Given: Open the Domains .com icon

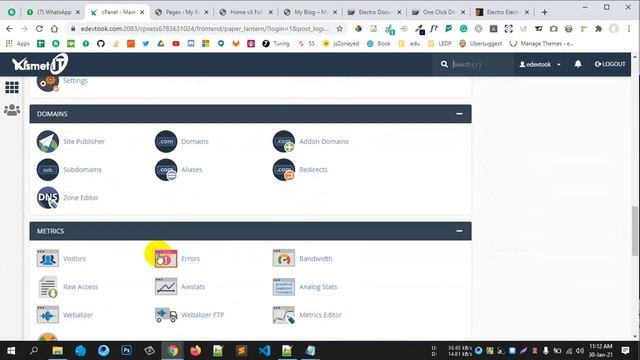Looking at the screenshot, I should (x=166, y=141).
